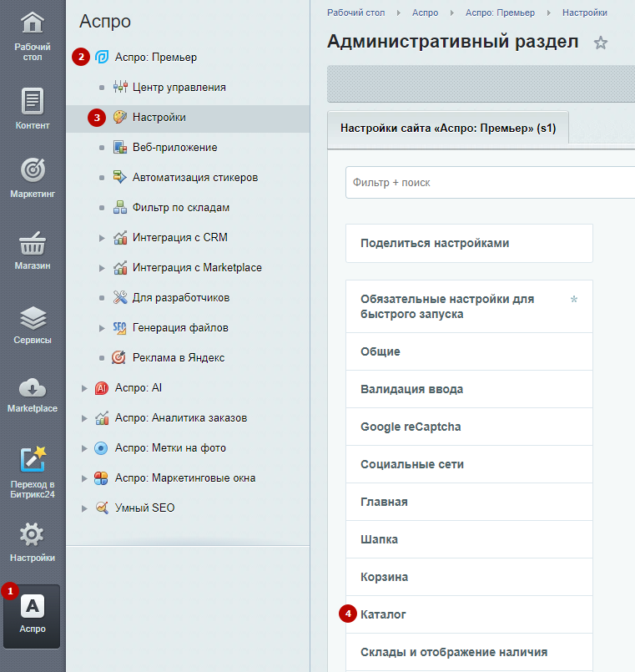Click the Фильтр по складам icon
Screen dimensions: 635x672
tap(120, 207)
